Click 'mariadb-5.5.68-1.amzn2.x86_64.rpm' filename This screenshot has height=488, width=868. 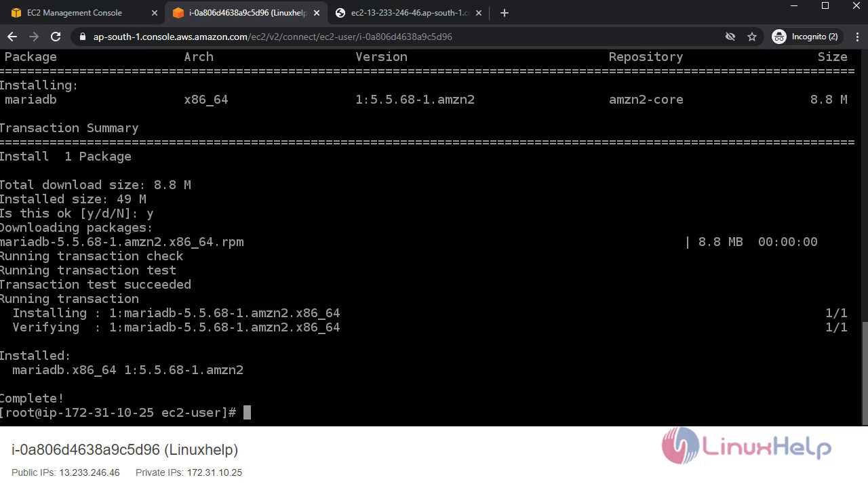(121, 242)
